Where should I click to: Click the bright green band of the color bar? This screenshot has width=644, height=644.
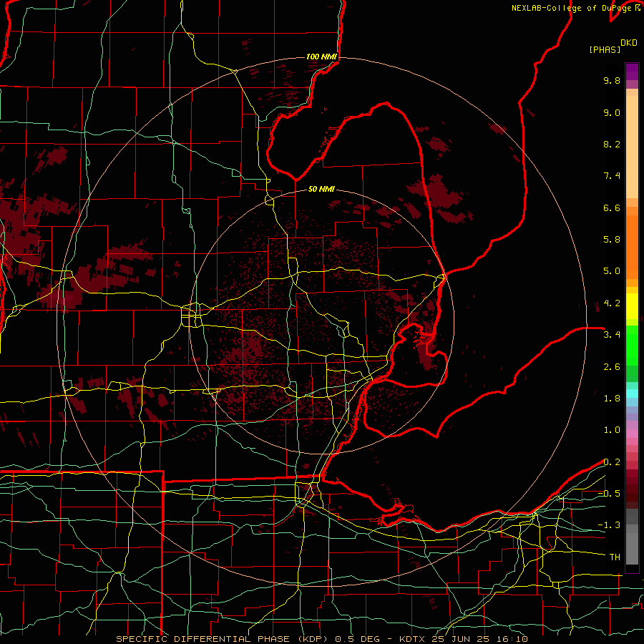point(632,345)
